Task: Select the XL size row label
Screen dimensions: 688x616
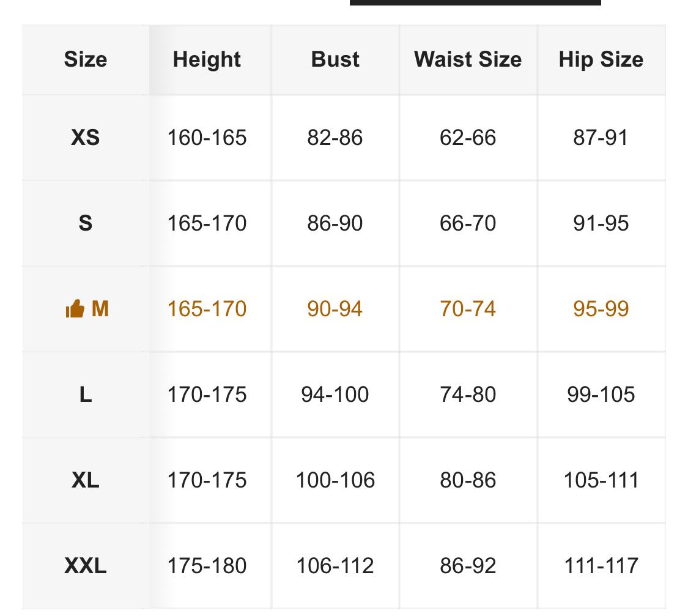Action: (86, 480)
